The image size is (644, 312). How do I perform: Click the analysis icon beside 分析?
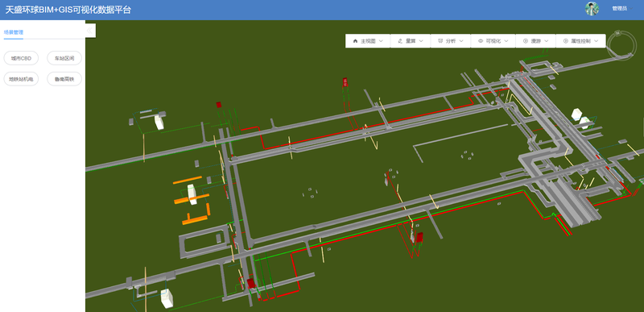tap(440, 41)
